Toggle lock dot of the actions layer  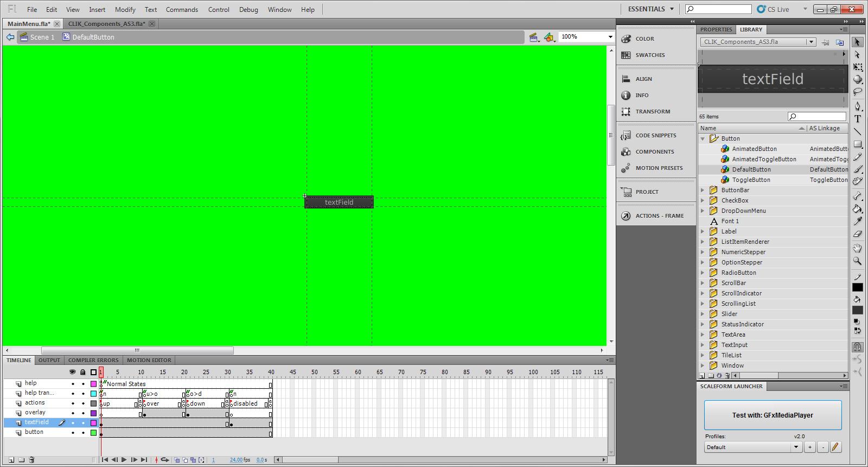tap(83, 403)
